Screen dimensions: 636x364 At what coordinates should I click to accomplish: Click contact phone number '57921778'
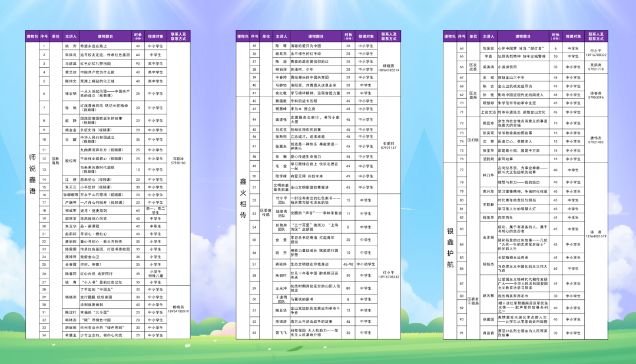[596, 70]
